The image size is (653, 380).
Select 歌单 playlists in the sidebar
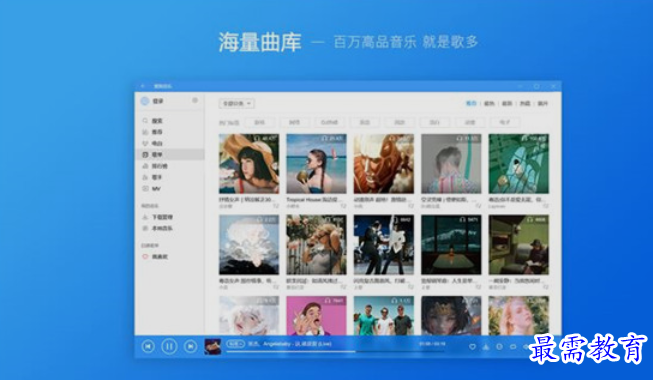(x=169, y=155)
